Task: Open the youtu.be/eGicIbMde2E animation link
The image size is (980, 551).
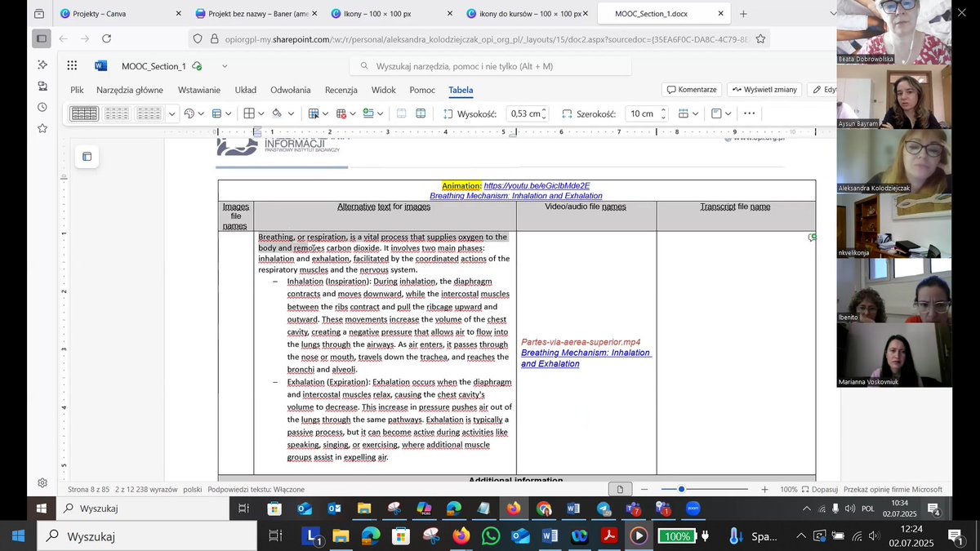Action: (537, 186)
